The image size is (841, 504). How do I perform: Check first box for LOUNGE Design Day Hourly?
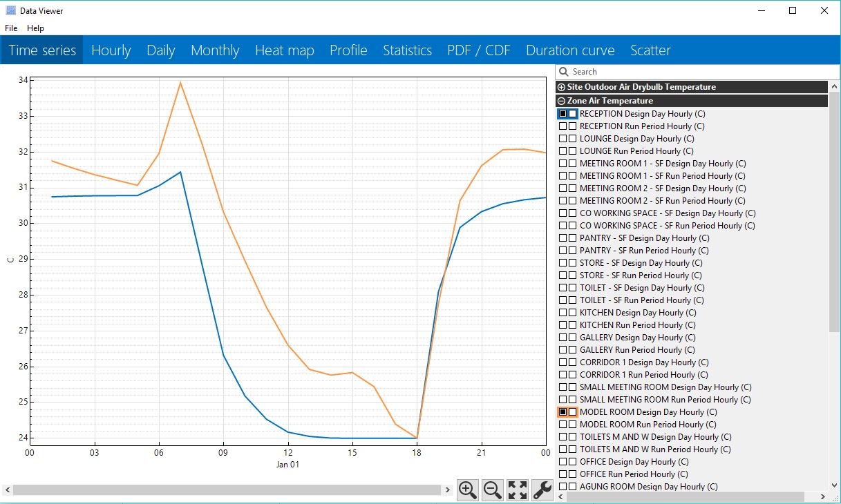(563, 139)
